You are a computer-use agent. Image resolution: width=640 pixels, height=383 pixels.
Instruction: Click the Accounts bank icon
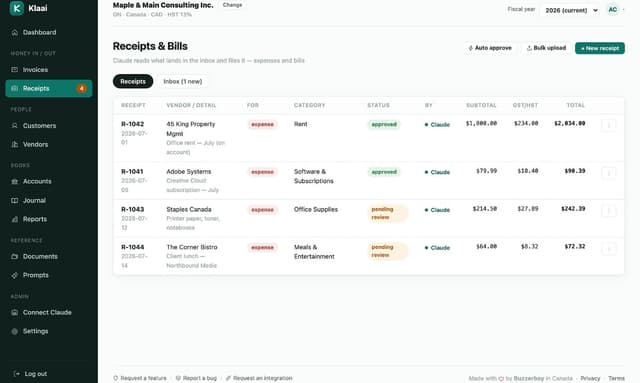click(15, 181)
